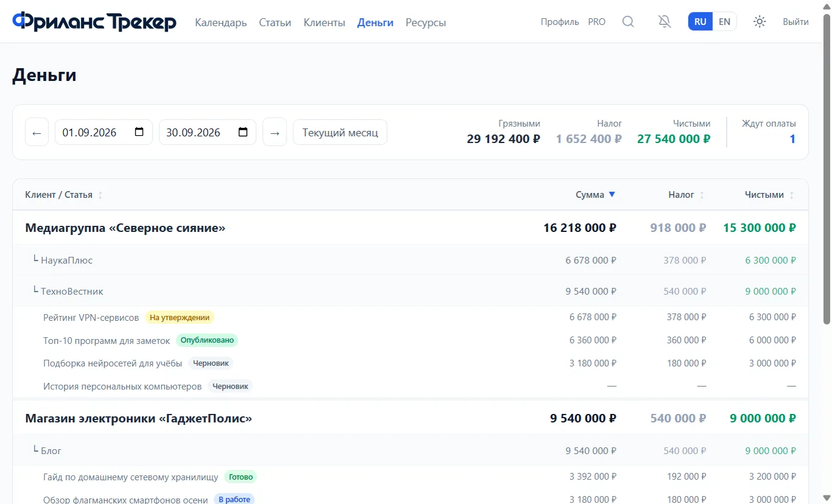Image resolution: width=832 pixels, height=504 pixels.
Task: Click the Готово status badge
Action: click(241, 477)
